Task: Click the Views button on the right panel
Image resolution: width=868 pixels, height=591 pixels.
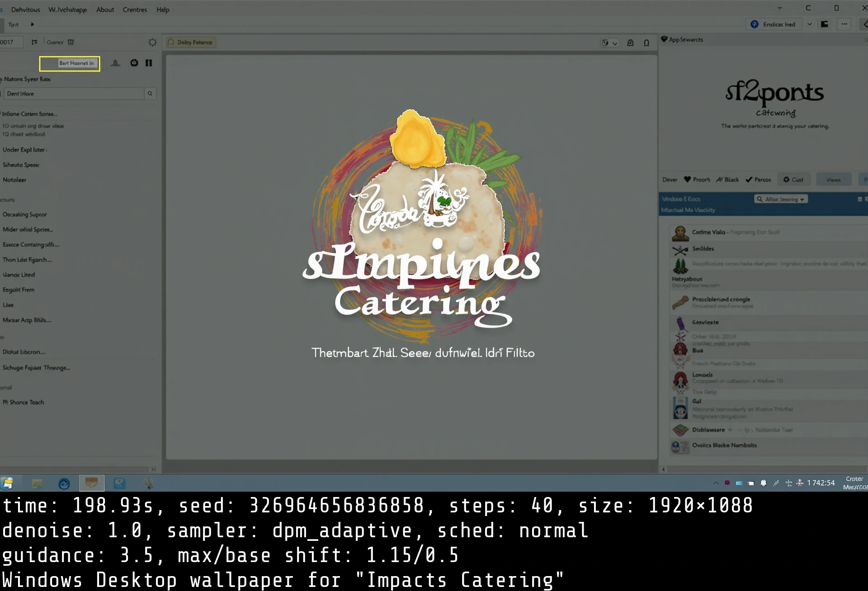Action: tap(834, 179)
